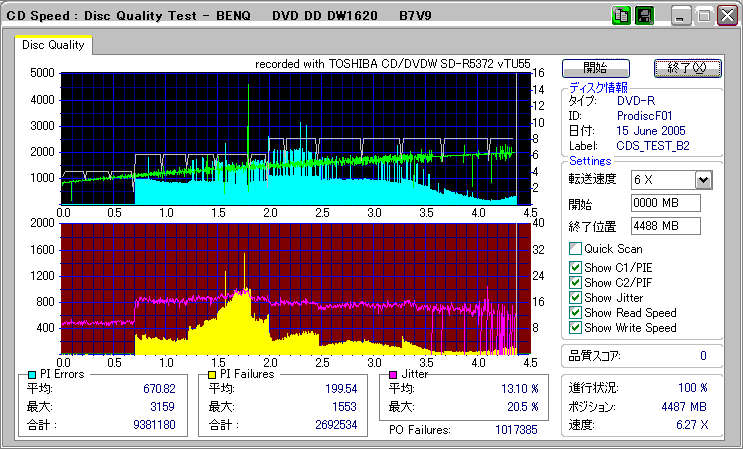Click the end position 4488 MB field
This screenshot has width=743, height=449.
click(666, 225)
